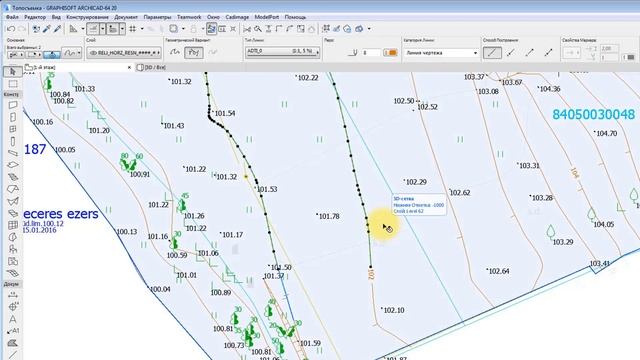Viewport: 640px width, 360px height.
Task: Choose the Mesh tool in the toolbox
Action: (x=13, y=273)
